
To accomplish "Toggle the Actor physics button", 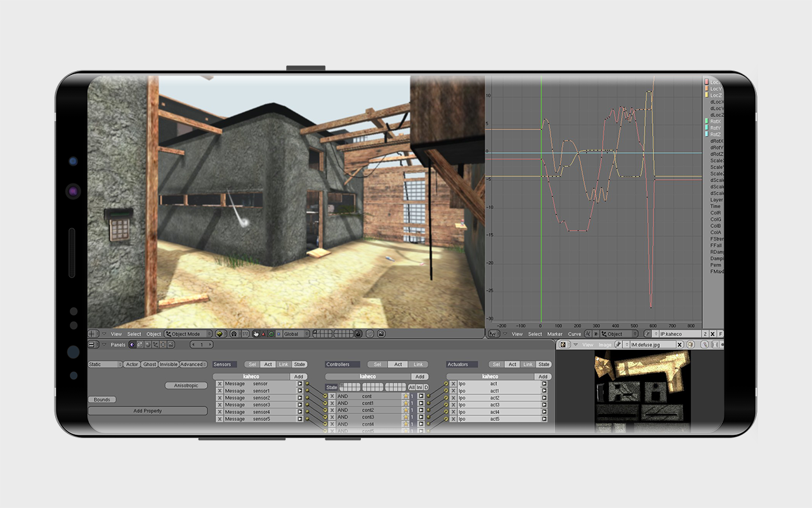I will (x=132, y=364).
